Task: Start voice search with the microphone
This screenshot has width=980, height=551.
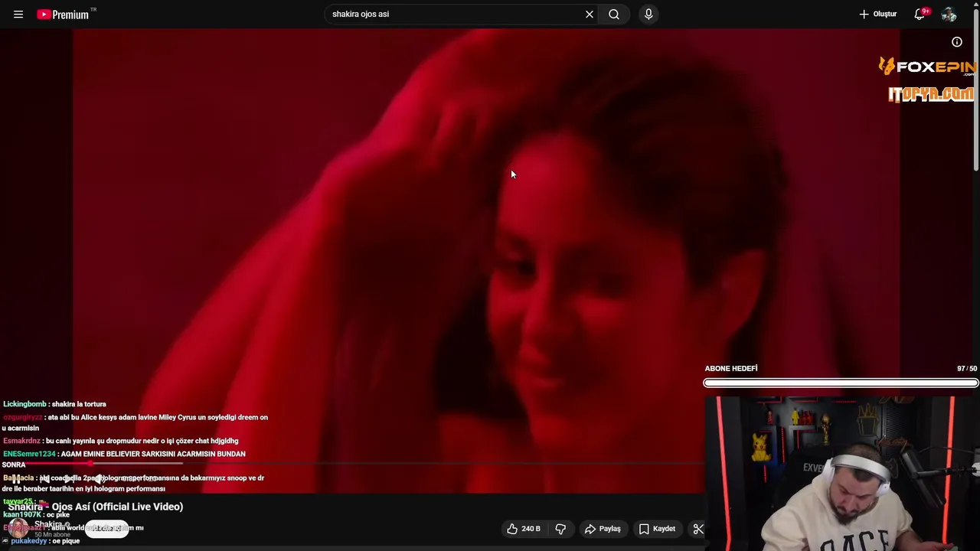Action: point(648,14)
